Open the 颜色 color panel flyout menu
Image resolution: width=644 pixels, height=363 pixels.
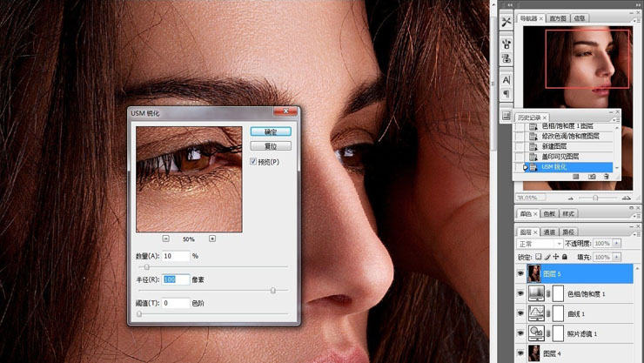tap(637, 216)
